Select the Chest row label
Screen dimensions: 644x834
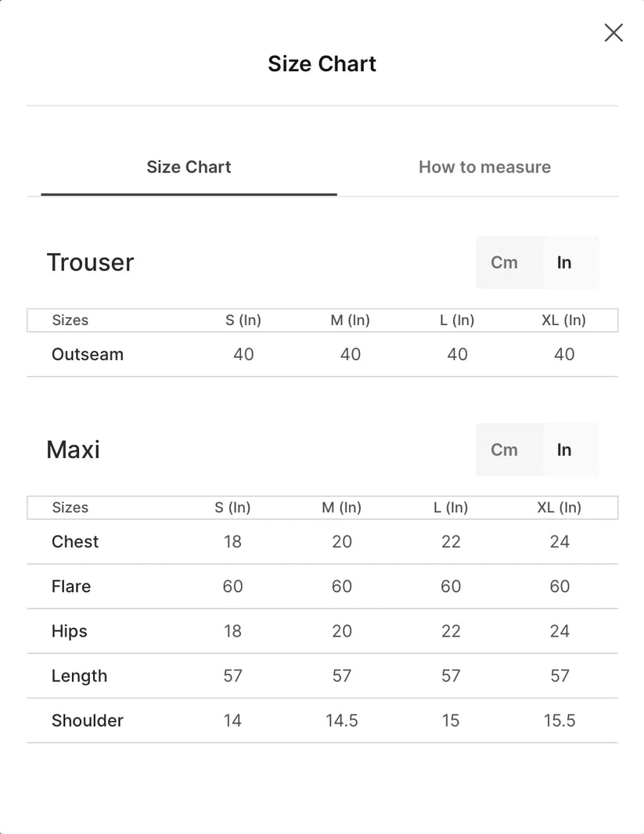point(75,541)
